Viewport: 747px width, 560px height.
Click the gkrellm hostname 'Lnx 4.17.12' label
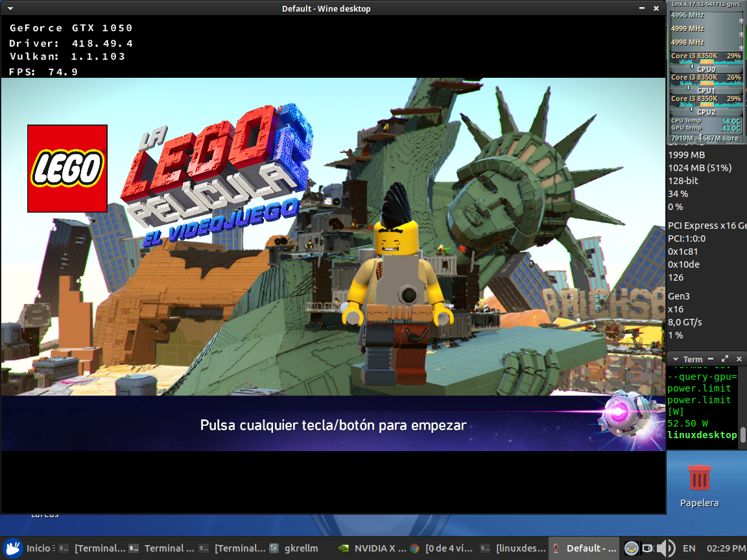tap(706, 4)
